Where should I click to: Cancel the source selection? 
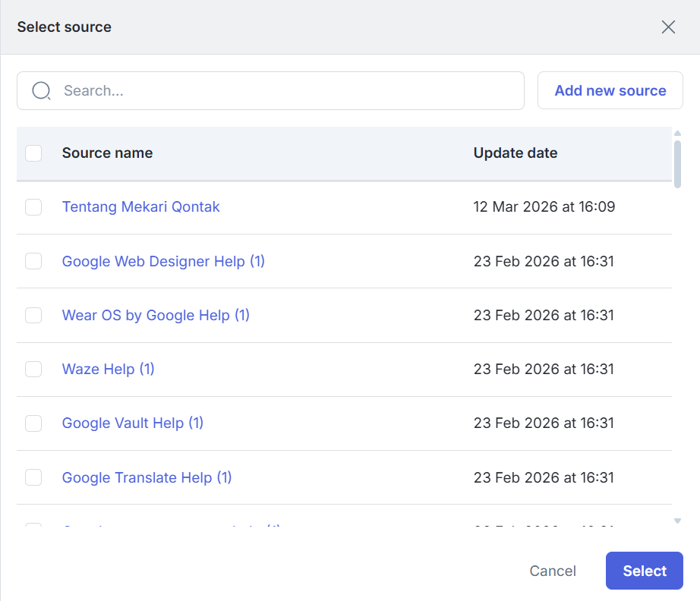pos(553,571)
